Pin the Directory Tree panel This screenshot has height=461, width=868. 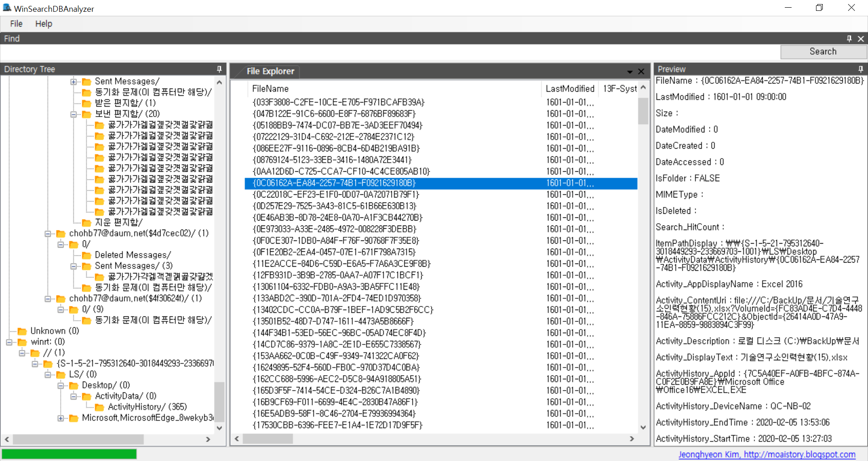click(219, 69)
